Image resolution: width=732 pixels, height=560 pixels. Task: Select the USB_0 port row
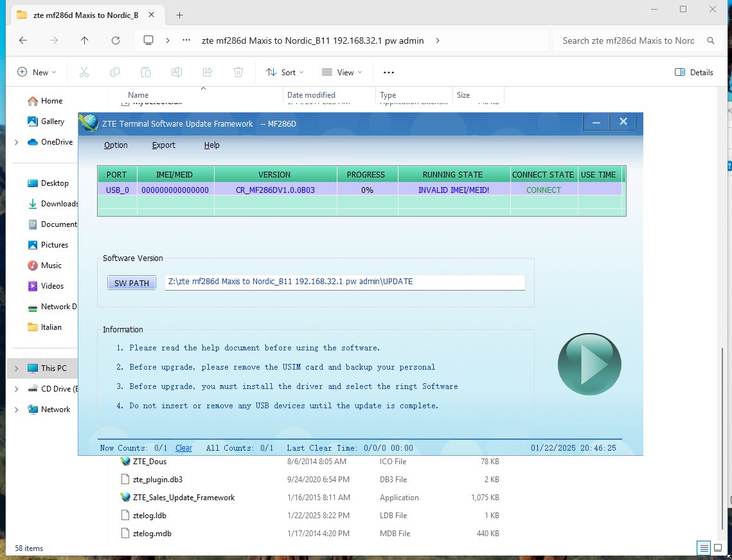[117, 190]
